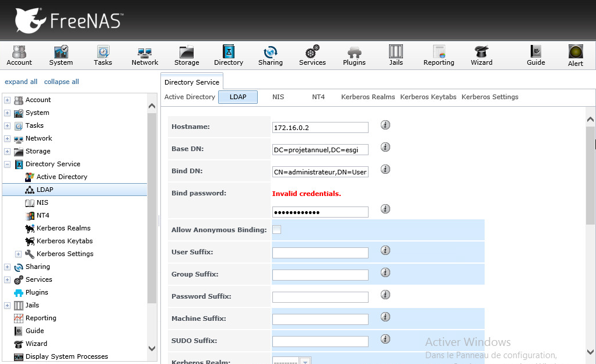Click sidebar tree scroll up arrow
The height and width of the screenshot is (364, 596).
[x=152, y=106]
